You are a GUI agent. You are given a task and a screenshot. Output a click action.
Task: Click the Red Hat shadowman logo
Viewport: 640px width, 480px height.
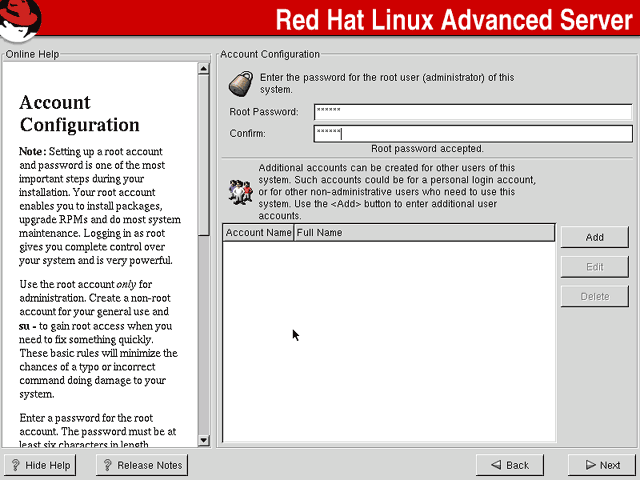(20, 20)
